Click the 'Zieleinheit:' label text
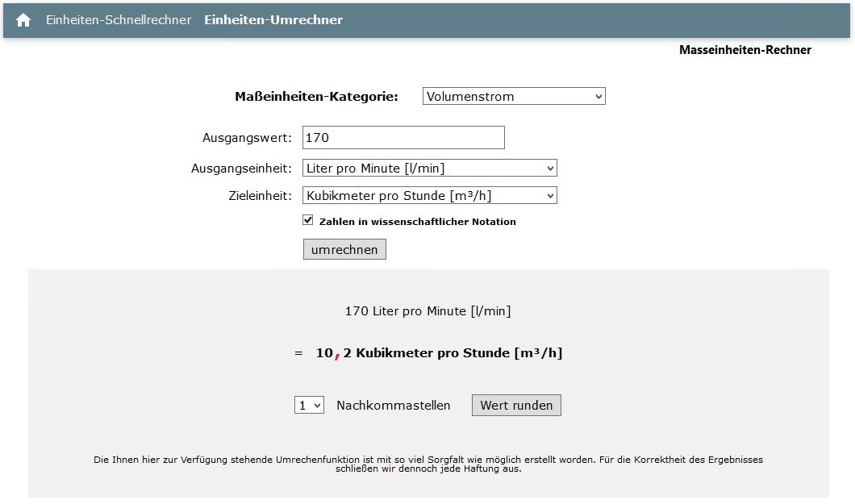Image resolution: width=855 pixels, height=504 pixels. click(260, 196)
